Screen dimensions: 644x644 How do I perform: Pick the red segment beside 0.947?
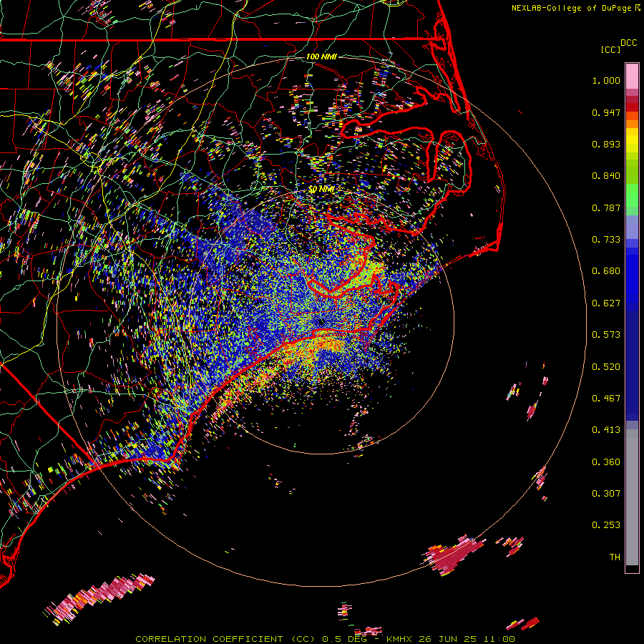point(632,107)
